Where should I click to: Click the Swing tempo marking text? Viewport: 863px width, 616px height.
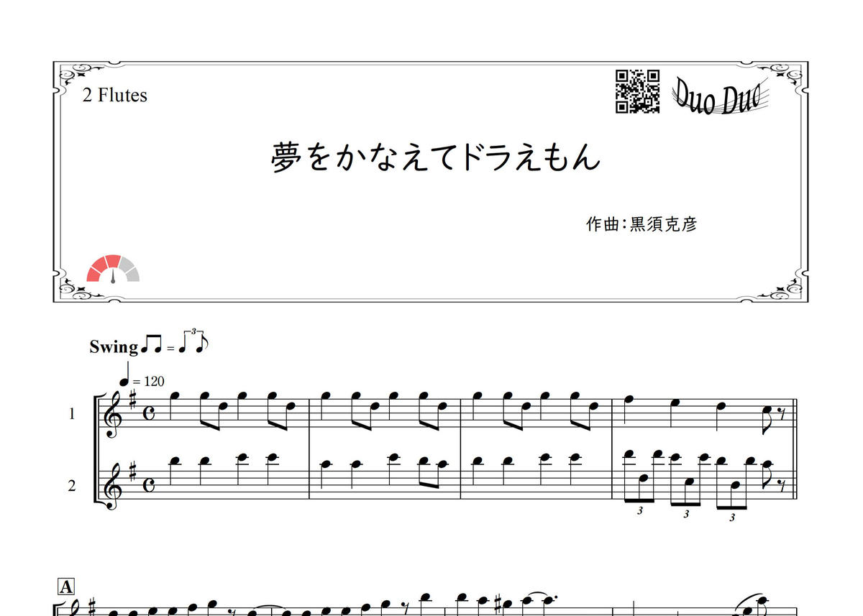[x=114, y=346]
